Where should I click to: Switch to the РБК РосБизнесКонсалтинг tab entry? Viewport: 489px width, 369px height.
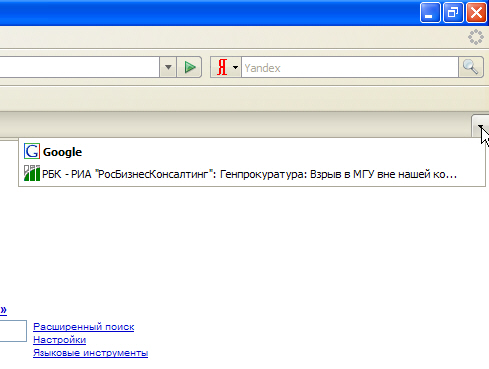pos(252,174)
